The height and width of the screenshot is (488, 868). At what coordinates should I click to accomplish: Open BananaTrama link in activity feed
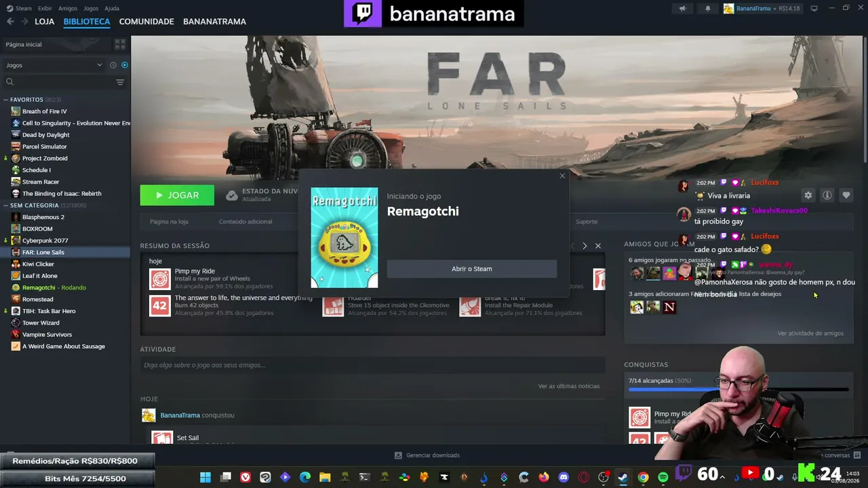pyautogui.click(x=180, y=415)
